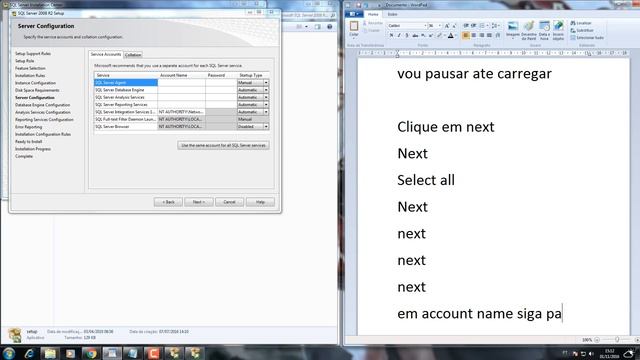This screenshot has width=640, height=360.
Task: Open Internet Explorer from the taskbar
Action: (x=29, y=353)
